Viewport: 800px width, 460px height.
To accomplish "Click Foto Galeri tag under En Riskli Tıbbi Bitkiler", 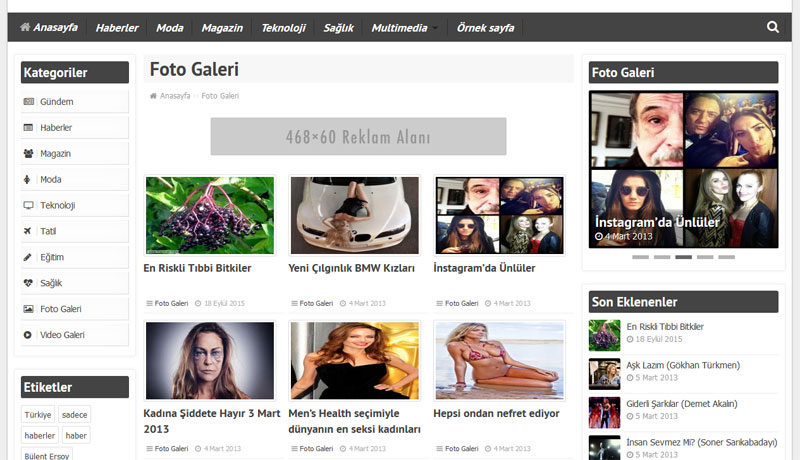I will coord(171,303).
